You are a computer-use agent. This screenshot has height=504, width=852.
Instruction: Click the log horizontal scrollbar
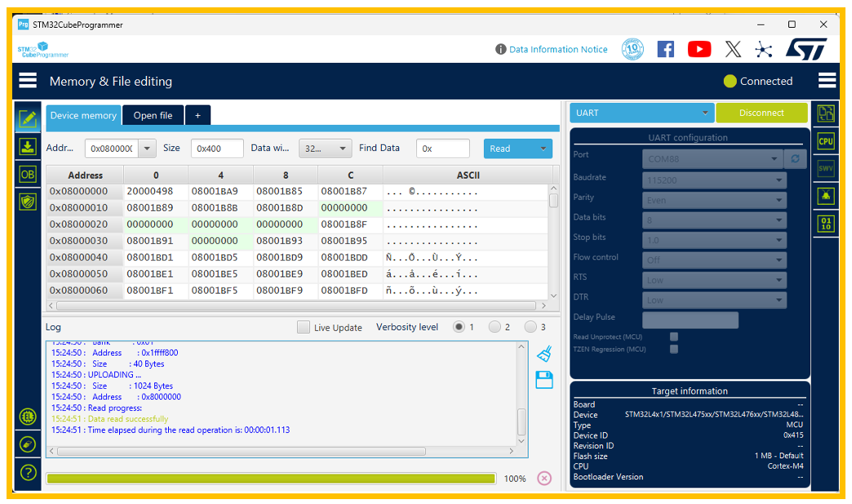pyautogui.click(x=242, y=451)
